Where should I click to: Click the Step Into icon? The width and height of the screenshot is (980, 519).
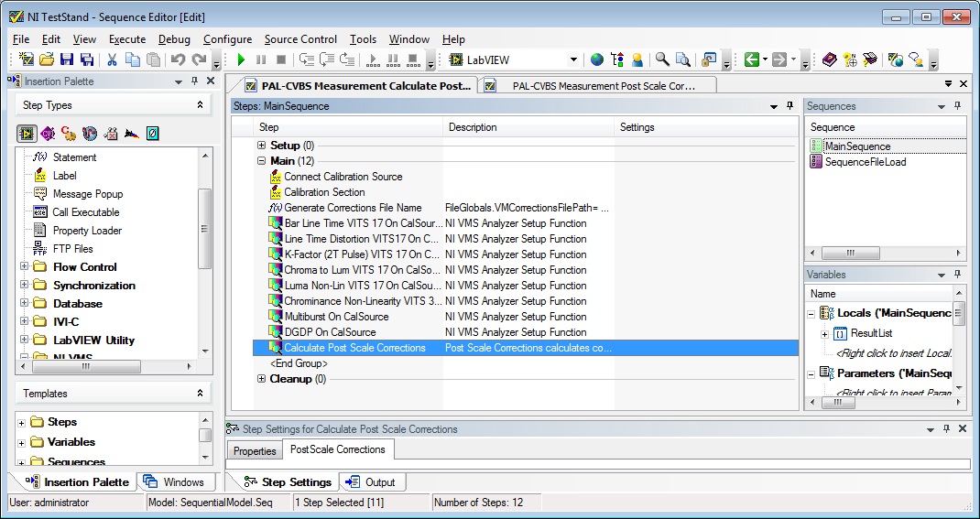pyautogui.click(x=306, y=60)
